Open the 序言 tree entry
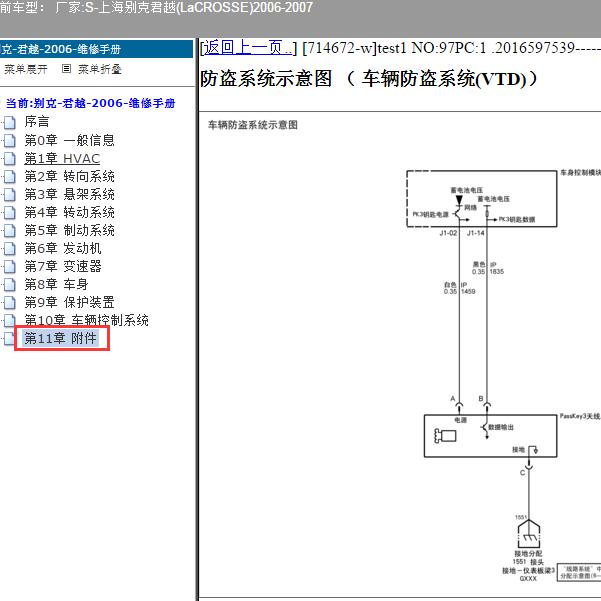This screenshot has width=601, height=601. 37,122
